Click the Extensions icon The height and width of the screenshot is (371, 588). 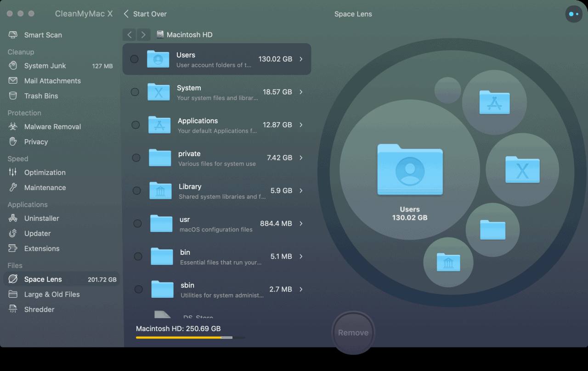[x=13, y=249]
